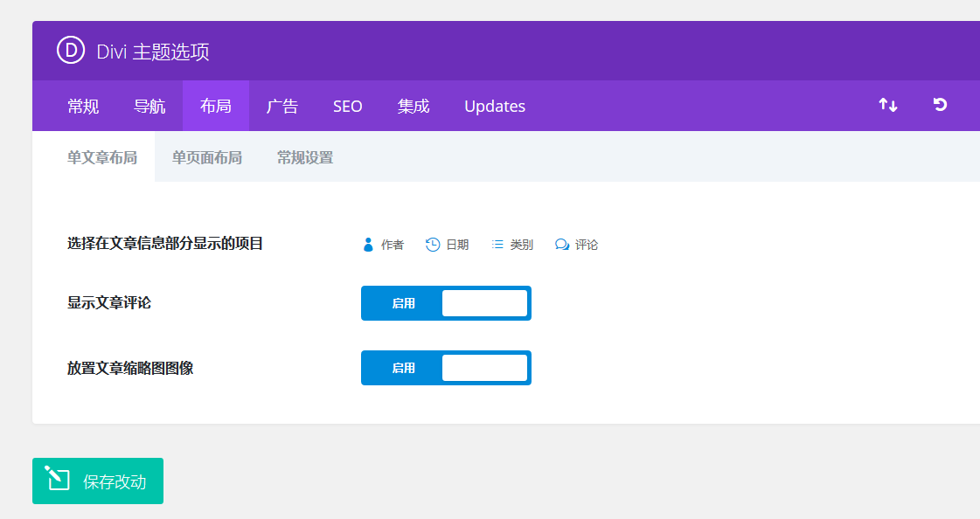Open the SEO tab

pos(348,107)
